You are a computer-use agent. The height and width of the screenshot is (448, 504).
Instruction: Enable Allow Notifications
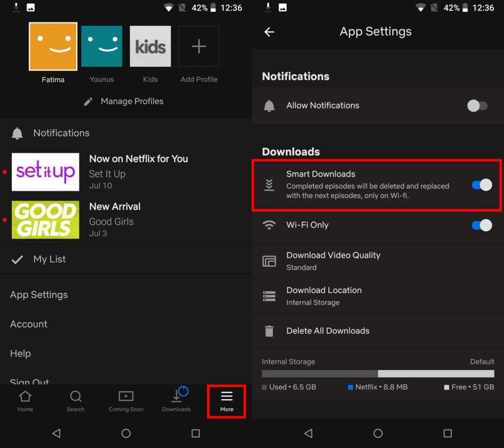pyautogui.click(x=476, y=105)
